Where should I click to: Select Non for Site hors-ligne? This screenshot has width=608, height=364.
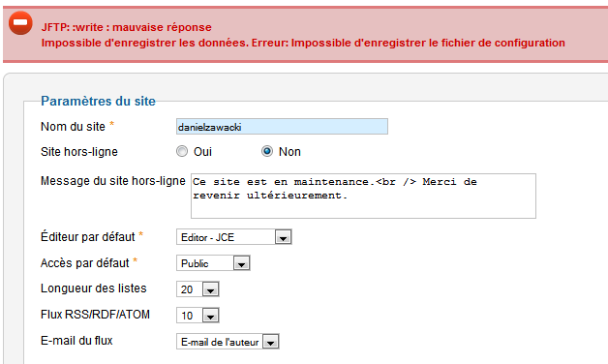click(x=267, y=151)
